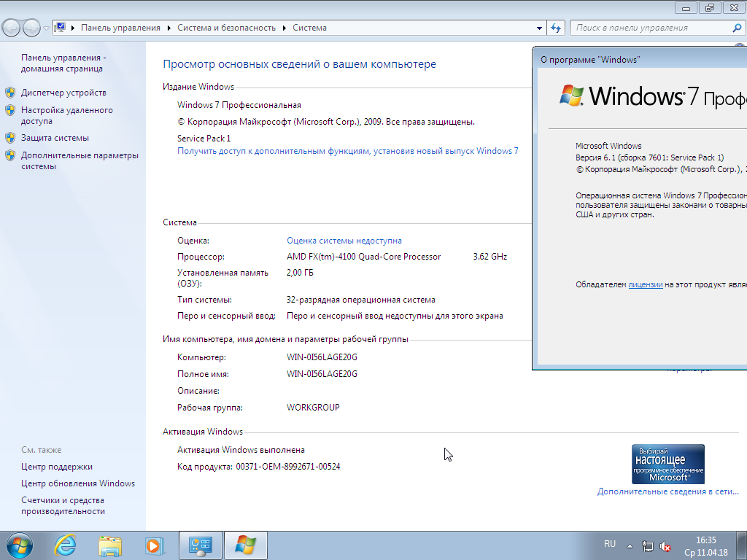The width and height of the screenshot is (747, 560).
Task: Click the text Активация Windows выполнена
Action: pos(241,450)
